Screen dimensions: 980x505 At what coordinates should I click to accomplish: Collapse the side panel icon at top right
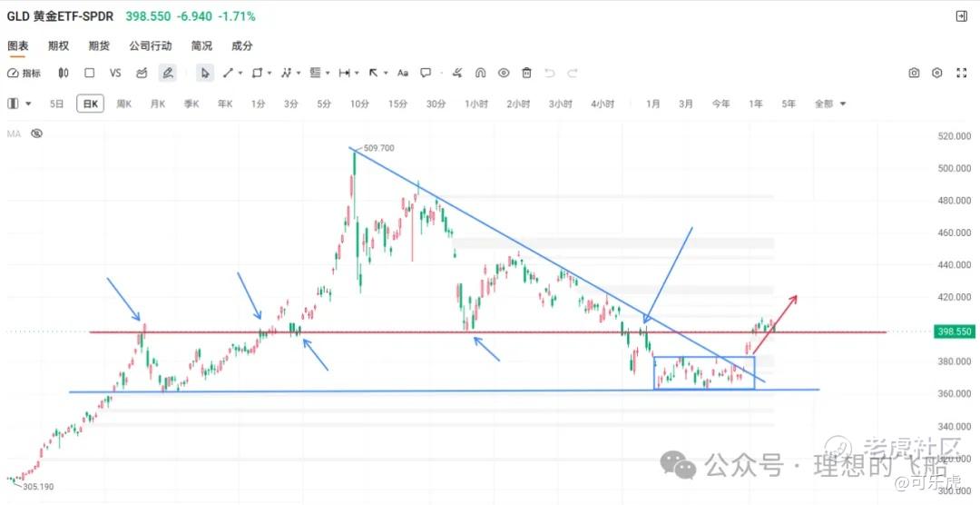(962, 17)
